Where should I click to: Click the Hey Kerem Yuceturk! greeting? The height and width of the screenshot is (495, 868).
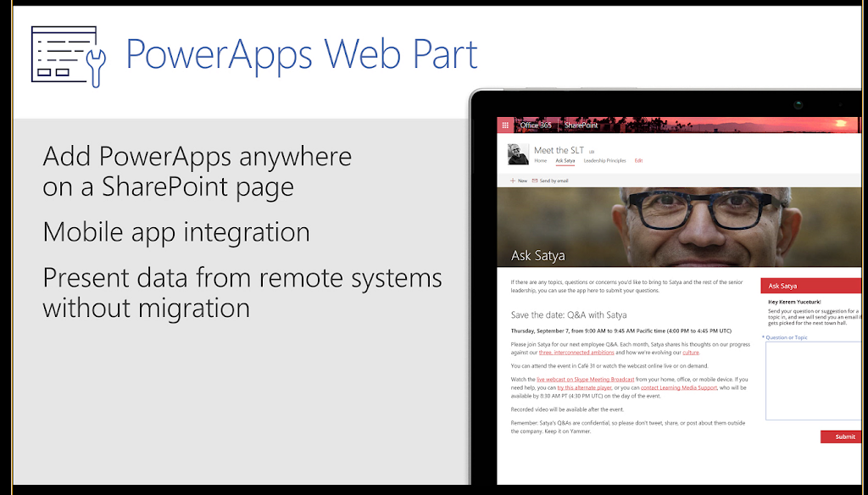pos(794,302)
